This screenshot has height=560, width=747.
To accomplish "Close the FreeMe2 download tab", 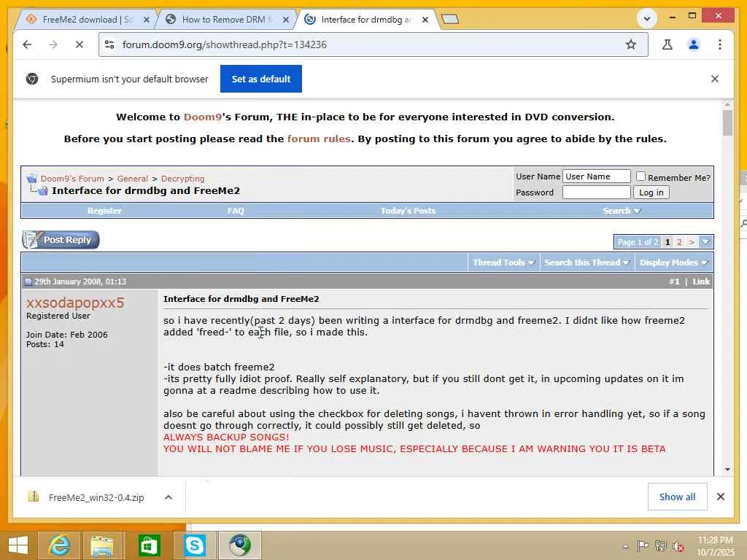I will [x=146, y=20].
